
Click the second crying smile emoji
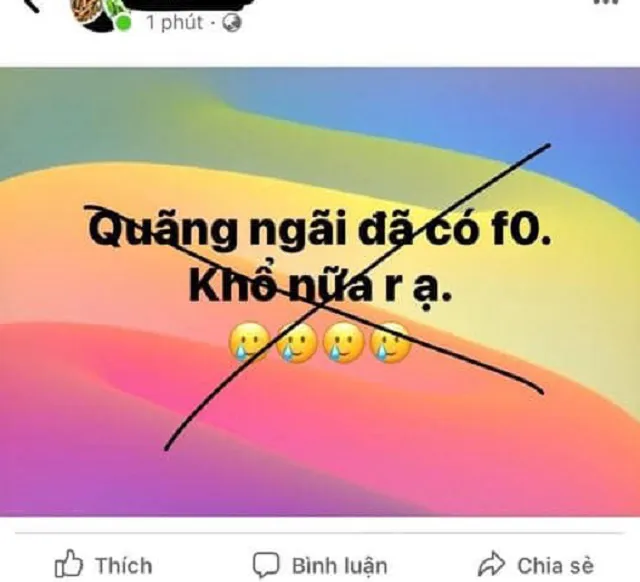pyautogui.click(x=296, y=343)
